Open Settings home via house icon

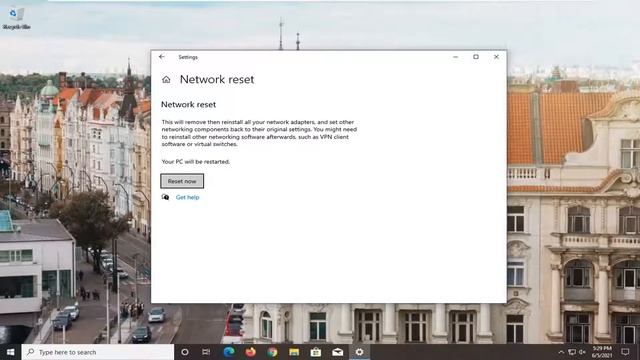(x=166, y=80)
